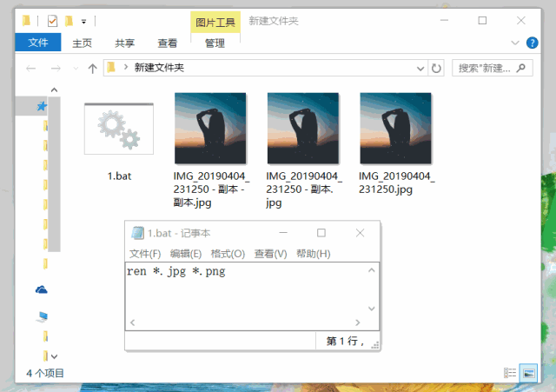Expand the address bar history dropdown
The height and width of the screenshot is (392, 556).
(420, 69)
